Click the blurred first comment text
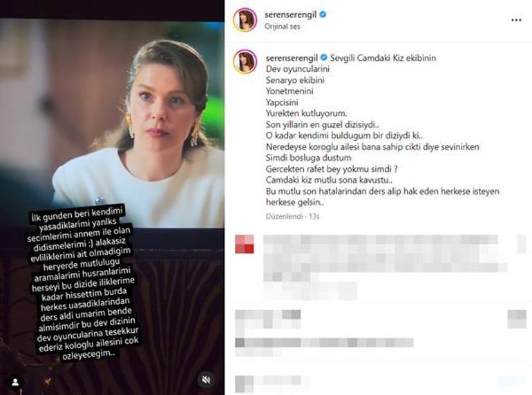The image size is (532, 395). (x=385, y=267)
